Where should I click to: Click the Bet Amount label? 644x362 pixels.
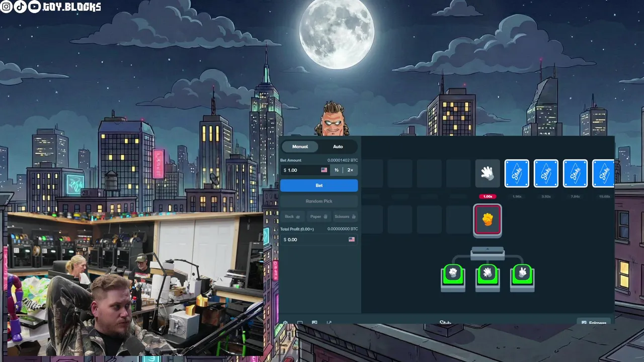(291, 160)
